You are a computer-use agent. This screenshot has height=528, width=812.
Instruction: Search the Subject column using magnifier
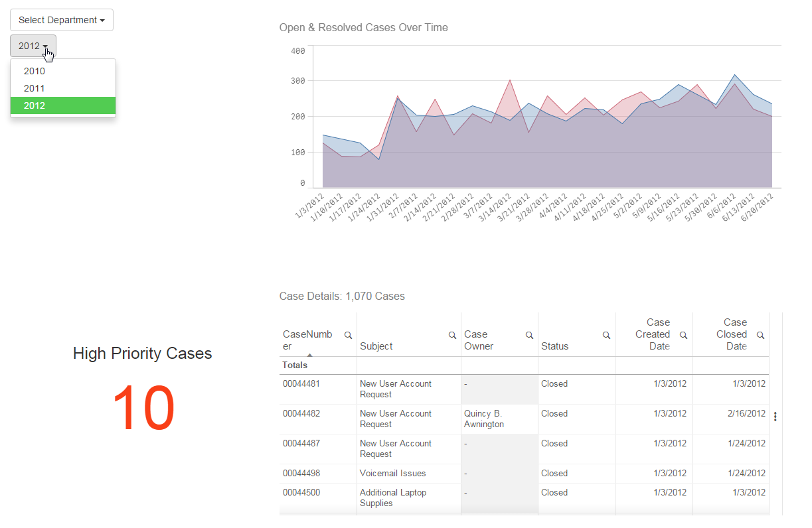click(x=452, y=336)
